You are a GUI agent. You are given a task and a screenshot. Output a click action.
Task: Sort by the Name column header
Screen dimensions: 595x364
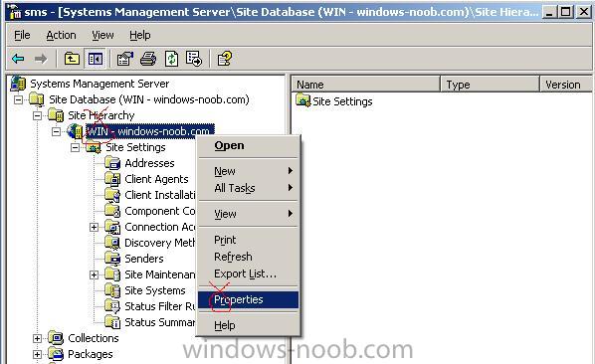click(365, 85)
